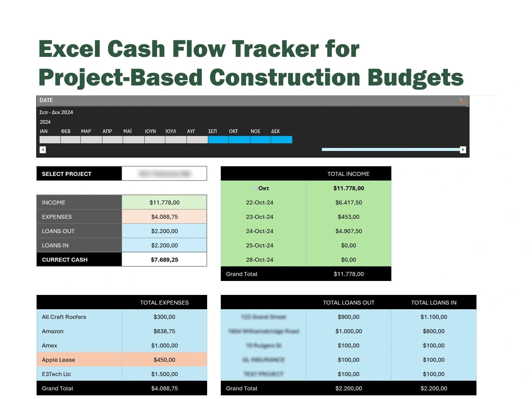Click the timeline horizontal scrollbar thumb
Image resolution: width=532 pixels, height=399 pixels.
[x=391, y=150]
